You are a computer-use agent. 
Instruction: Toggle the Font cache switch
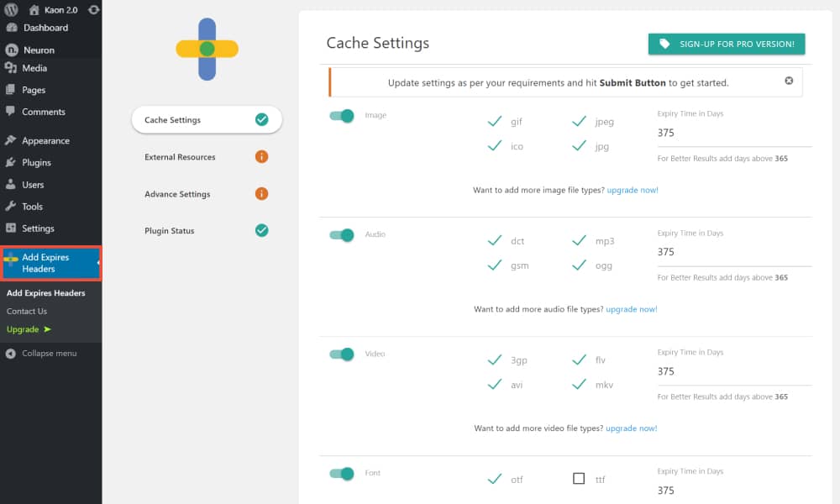(x=342, y=474)
